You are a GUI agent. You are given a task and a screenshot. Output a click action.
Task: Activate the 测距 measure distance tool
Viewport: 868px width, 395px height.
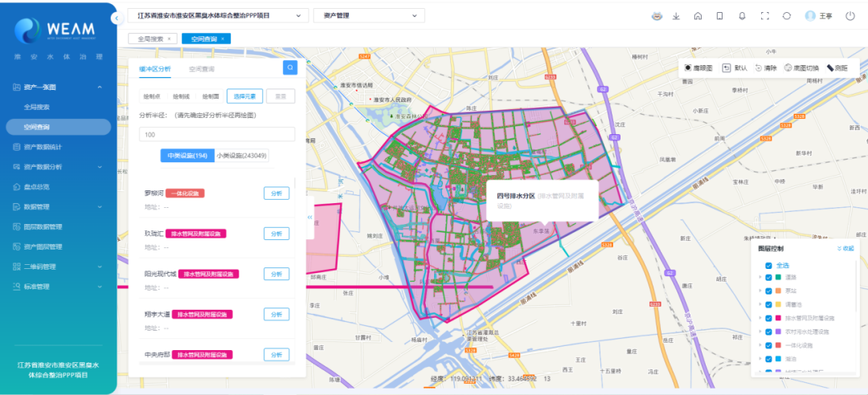click(x=837, y=68)
